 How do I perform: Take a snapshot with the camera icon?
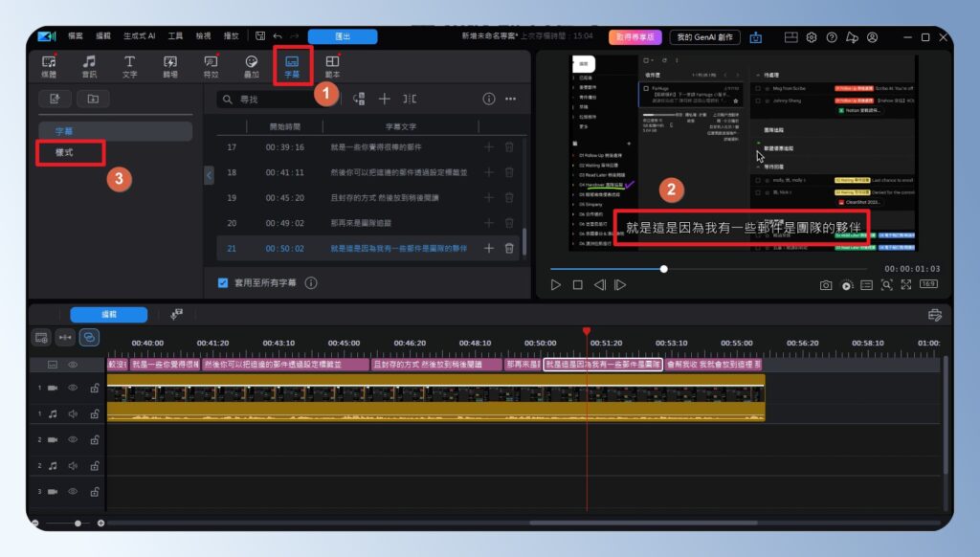827,284
